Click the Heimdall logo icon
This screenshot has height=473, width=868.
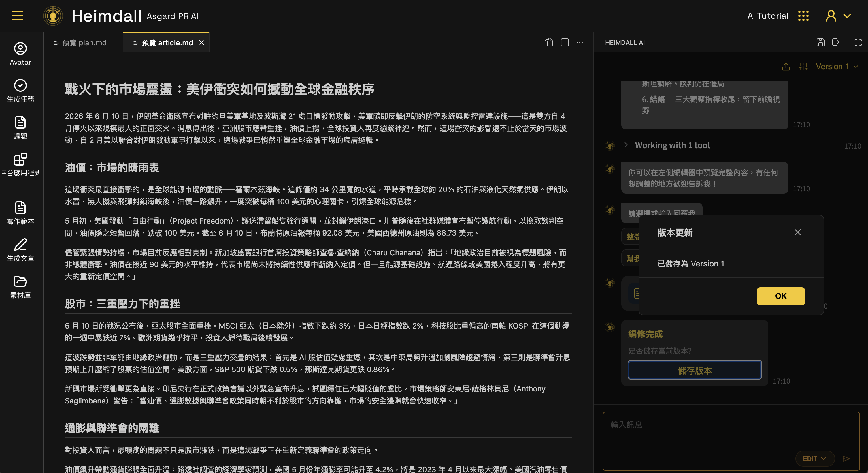click(53, 16)
